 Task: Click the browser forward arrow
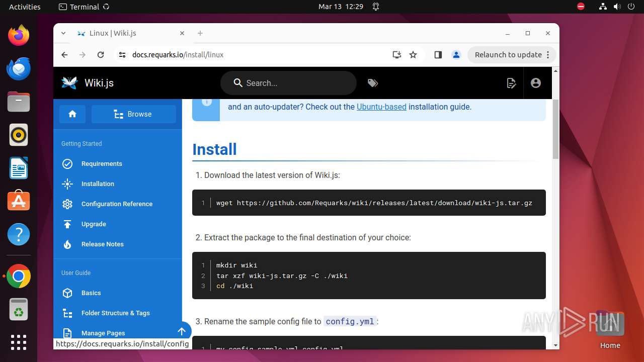point(83,55)
